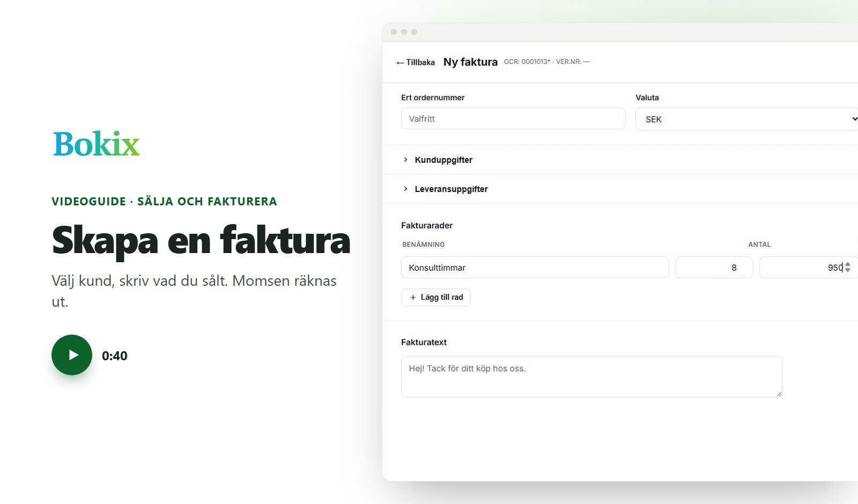The height and width of the screenshot is (504, 858).
Task: Click the 0:40 video duration label
Action: point(115,356)
